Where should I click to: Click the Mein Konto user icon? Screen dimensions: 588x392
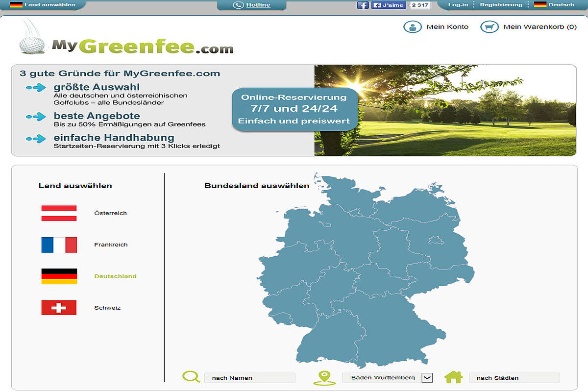pos(412,27)
